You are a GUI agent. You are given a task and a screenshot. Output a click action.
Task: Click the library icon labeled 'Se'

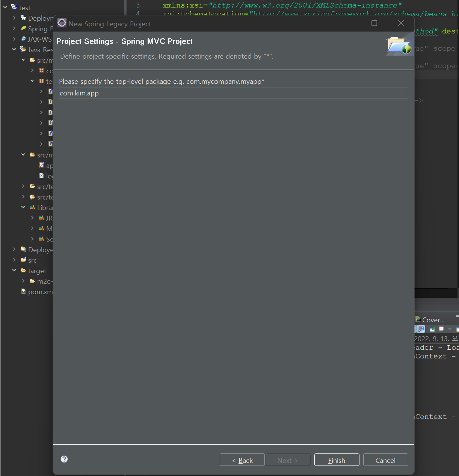(41, 239)
